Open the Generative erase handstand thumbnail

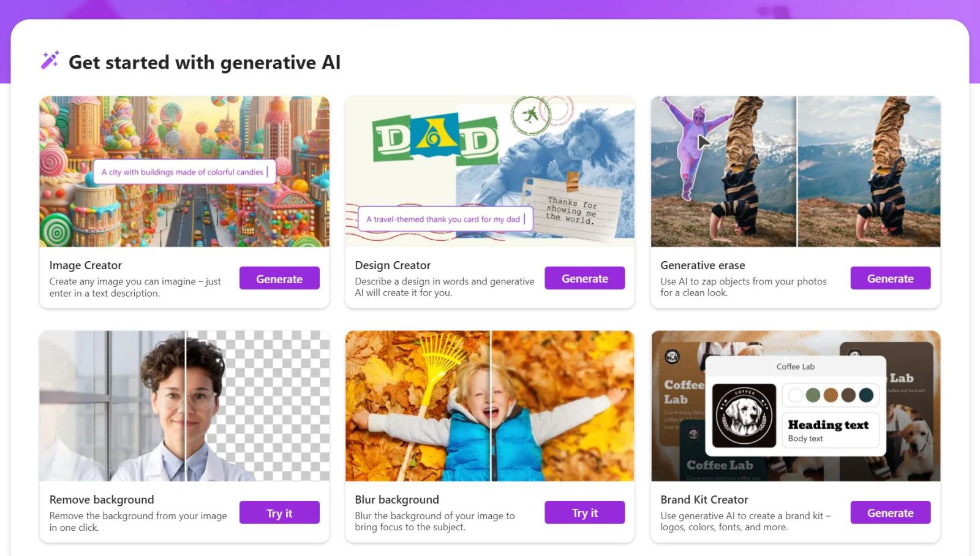796,172
